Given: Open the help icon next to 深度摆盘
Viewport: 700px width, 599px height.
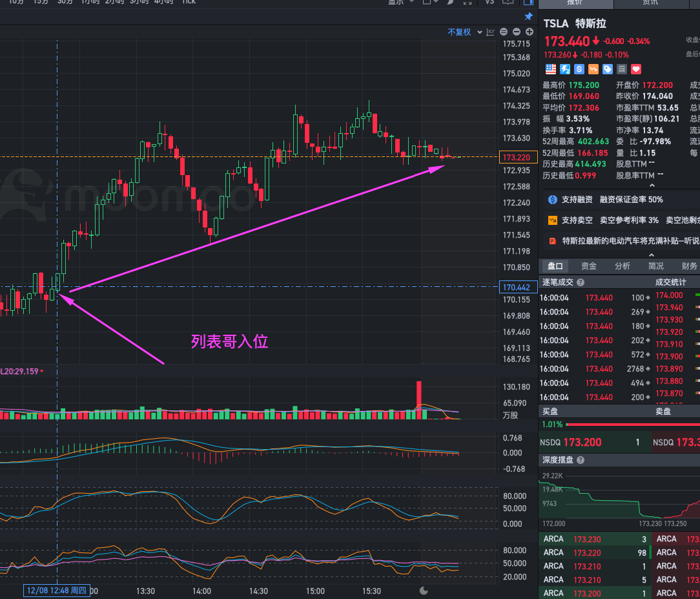Looking at the screenshot, I should pyautogui.click(x=581, y=460).
